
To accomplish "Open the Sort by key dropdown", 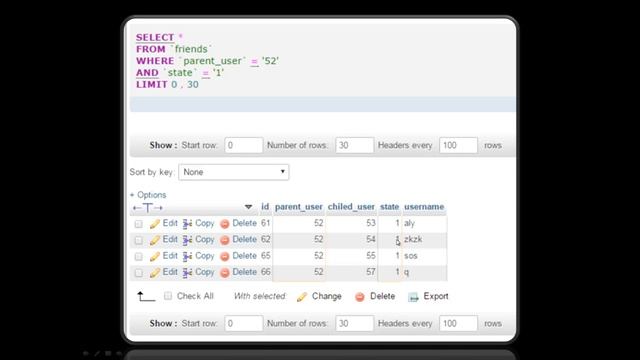I will 233,172.
